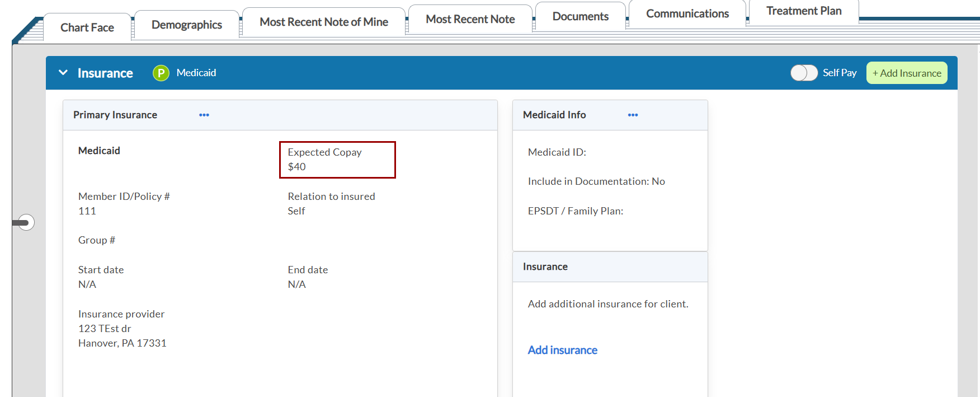980x397 pixels.
Task: Collapse the Insurance section chevron
Action: click(x=63, y=73)
